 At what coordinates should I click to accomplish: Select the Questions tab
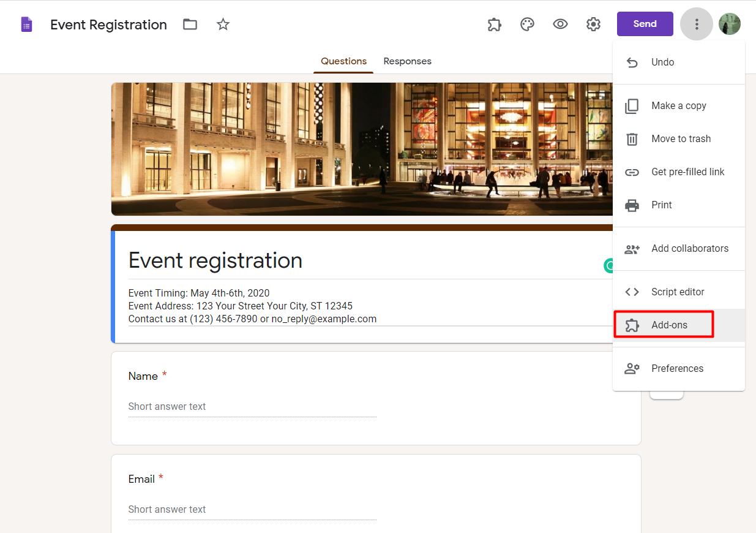(x=343, y=61)
